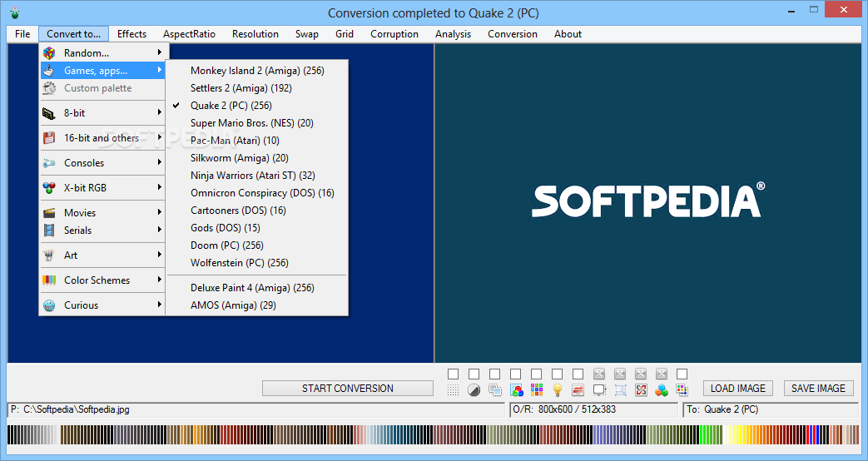Choose Settlers 2 (Amiga) (192) palette
Viewport: 868px width, 461px height.
[257, 88]
